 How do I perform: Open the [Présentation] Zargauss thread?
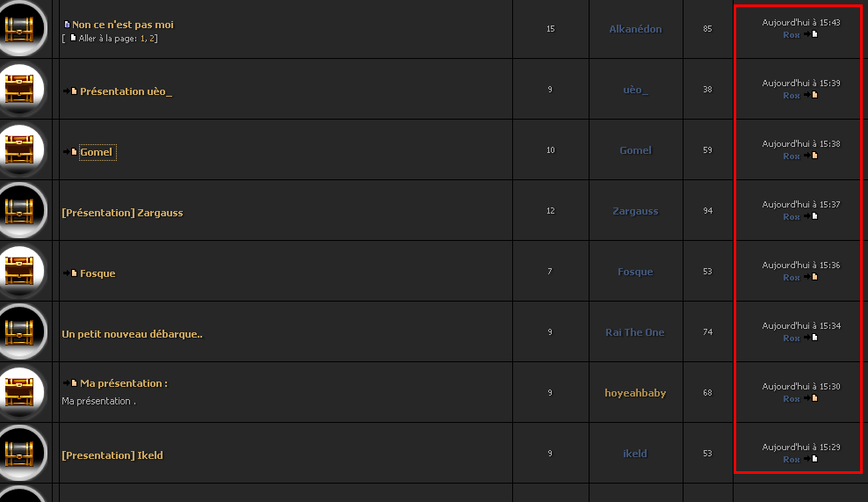(x=122, y=213)
